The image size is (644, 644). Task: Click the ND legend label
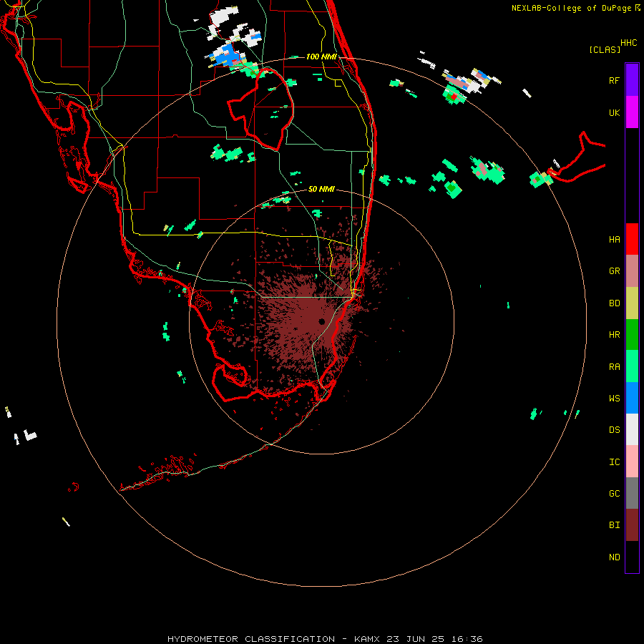point(614,557)
